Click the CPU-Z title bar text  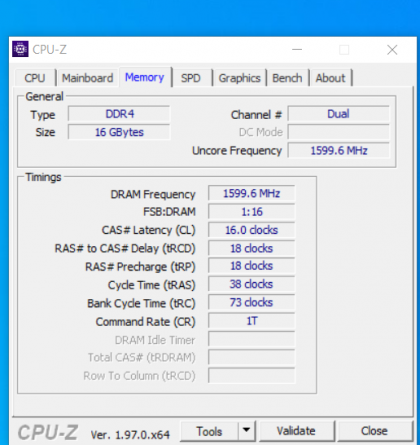click(50, 50)
